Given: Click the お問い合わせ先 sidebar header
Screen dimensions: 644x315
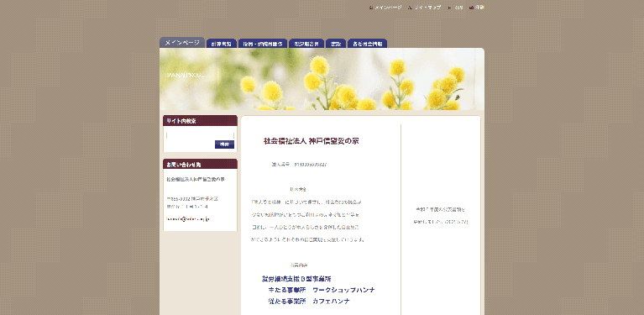Looking at the screenshot, I should (x=200, y=165).
